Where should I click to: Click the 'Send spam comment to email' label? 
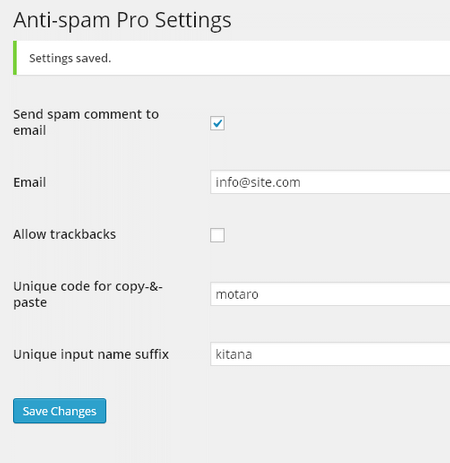coord(86,122)
